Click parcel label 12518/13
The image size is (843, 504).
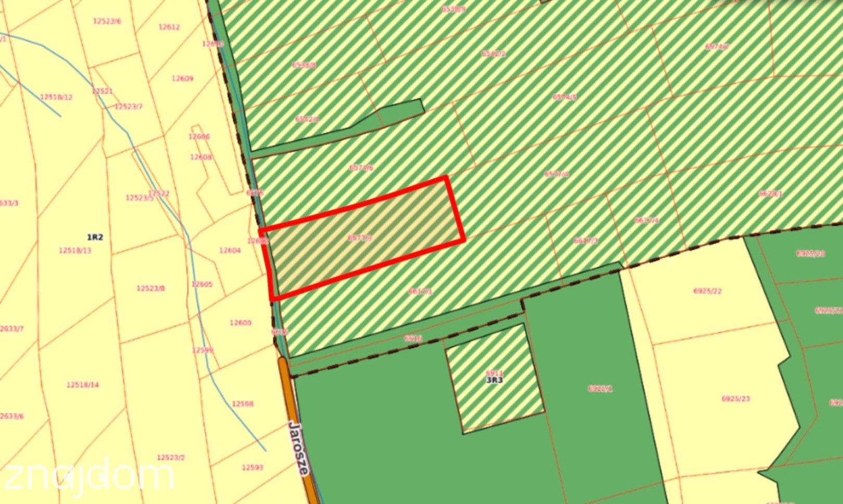point(75,250)
